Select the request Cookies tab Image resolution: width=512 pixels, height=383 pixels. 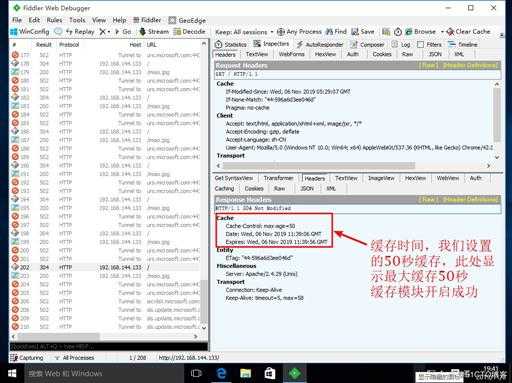click(382, 54)
